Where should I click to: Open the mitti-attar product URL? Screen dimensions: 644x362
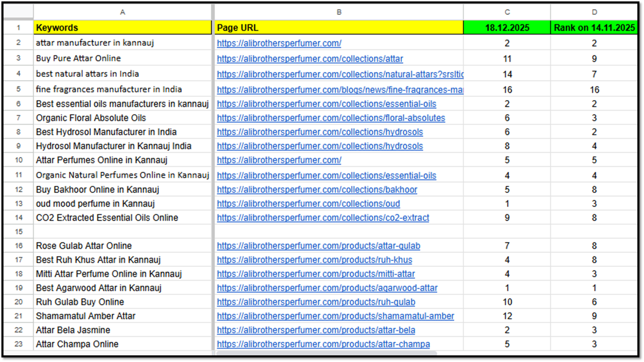[316, 274]
